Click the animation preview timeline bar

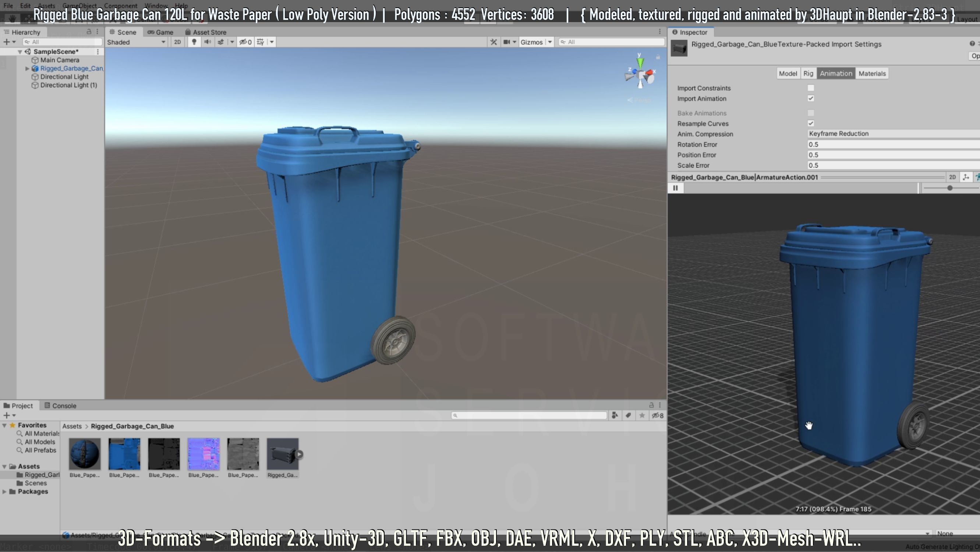pyautogui.click(x=801, y=188)
